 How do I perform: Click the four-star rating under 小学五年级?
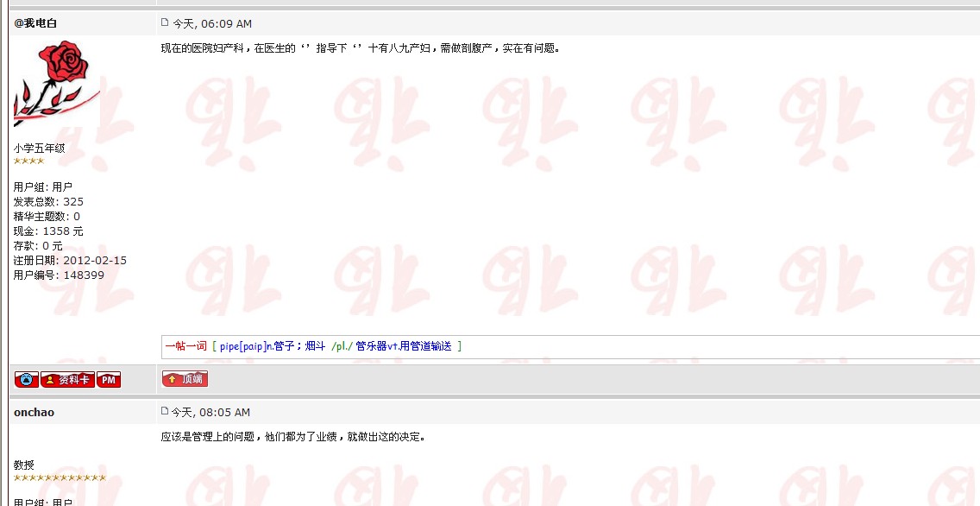pos(28,161)
